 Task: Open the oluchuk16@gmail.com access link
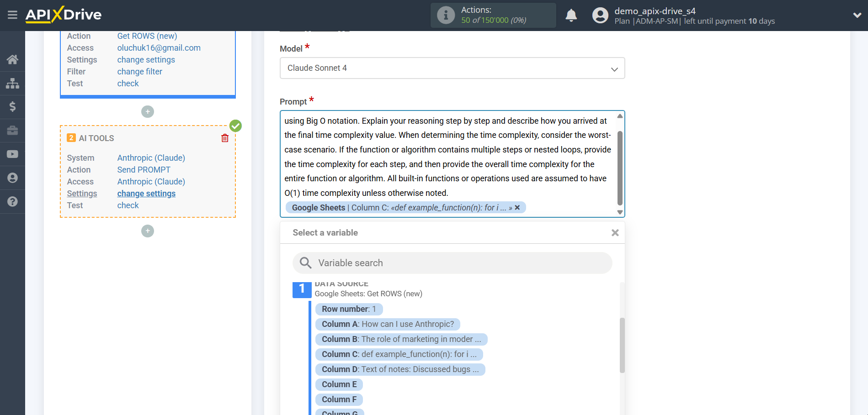159,48
